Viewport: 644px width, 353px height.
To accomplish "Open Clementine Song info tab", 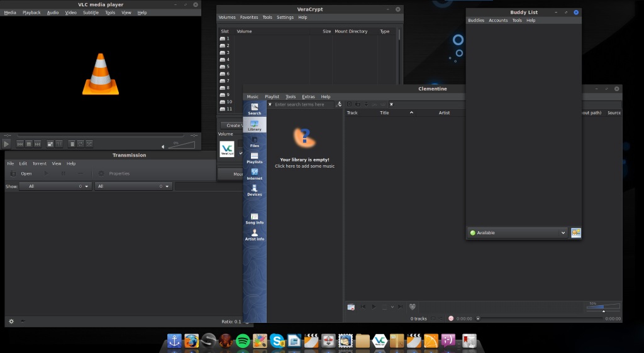I will point(254,218).
